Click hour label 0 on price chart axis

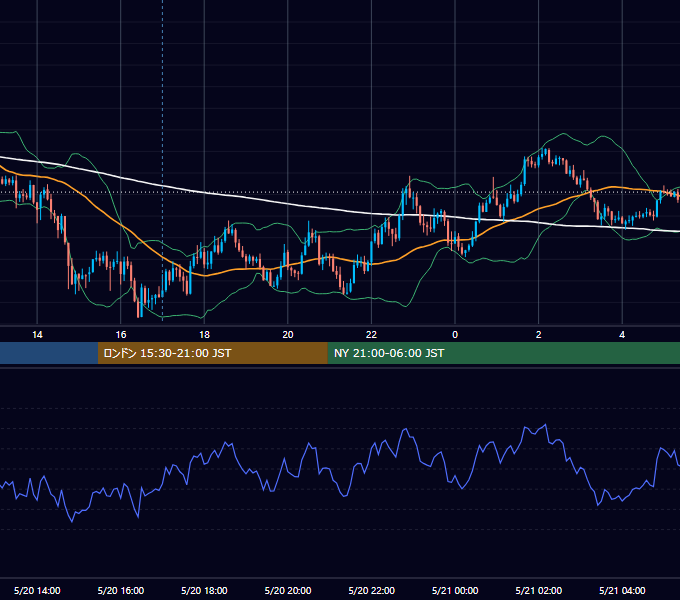click(455, 335)
